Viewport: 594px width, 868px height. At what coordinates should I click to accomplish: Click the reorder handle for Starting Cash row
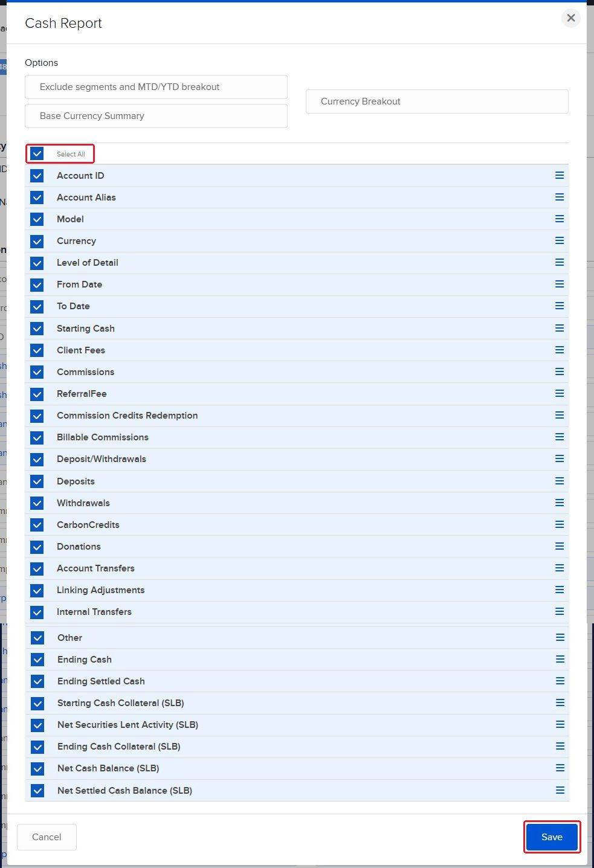click(x=560, y=328)
